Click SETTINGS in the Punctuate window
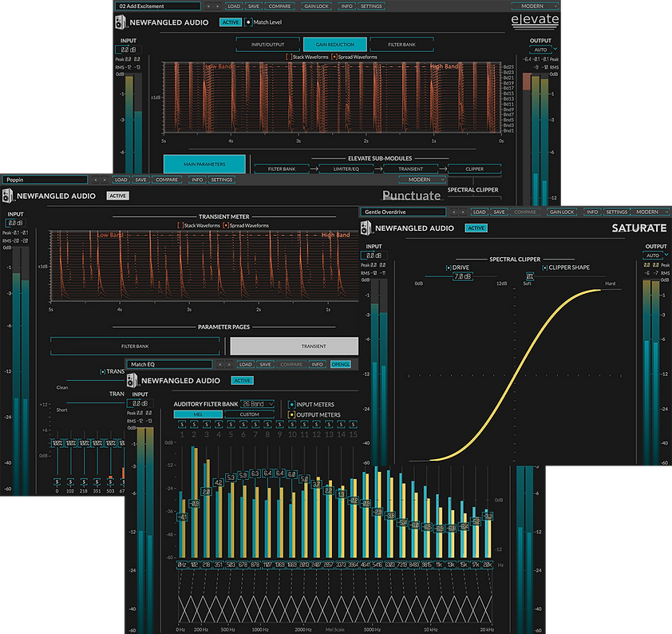 coord(222,180)
